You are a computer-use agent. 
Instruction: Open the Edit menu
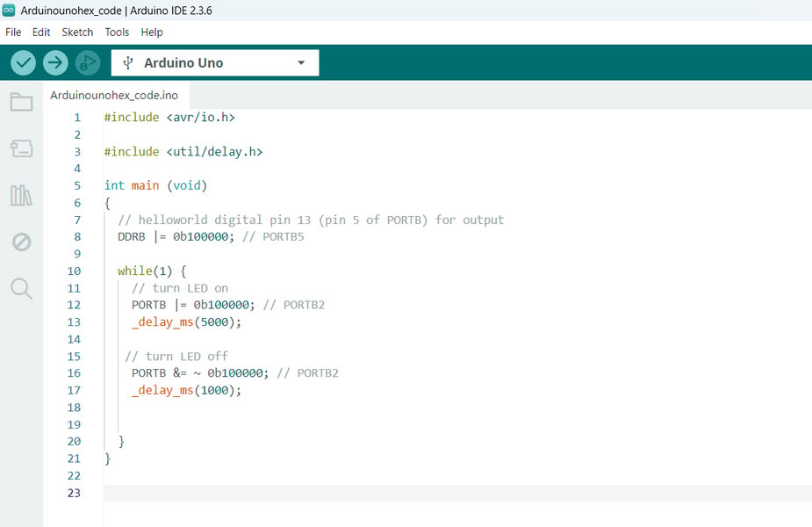[x=41, y=32]
